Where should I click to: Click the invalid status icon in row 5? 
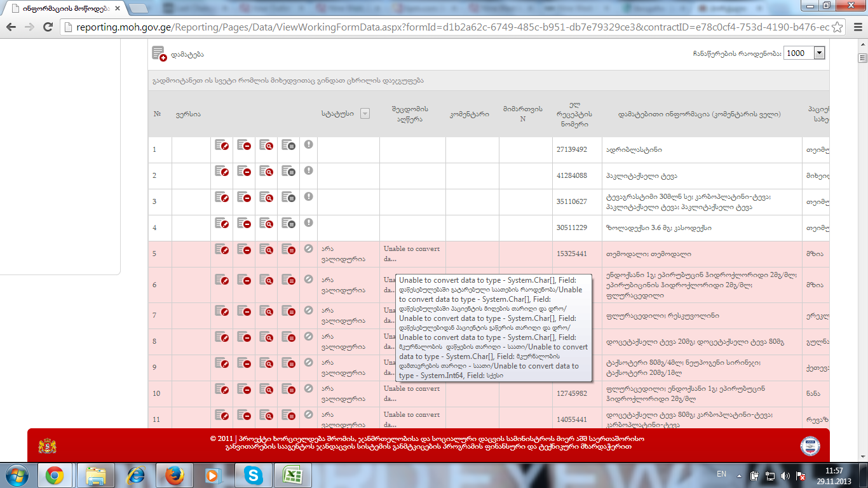(308, 249)
